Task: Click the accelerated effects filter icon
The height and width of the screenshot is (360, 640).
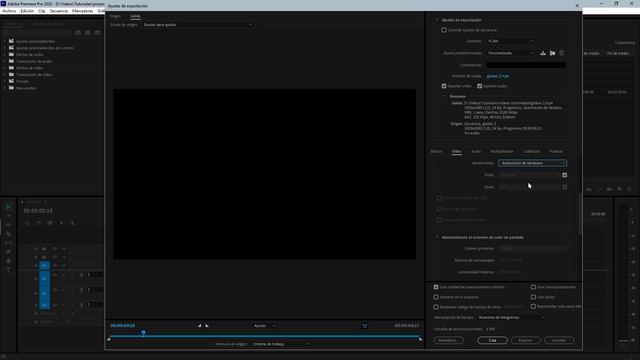Action: [78, 32]
